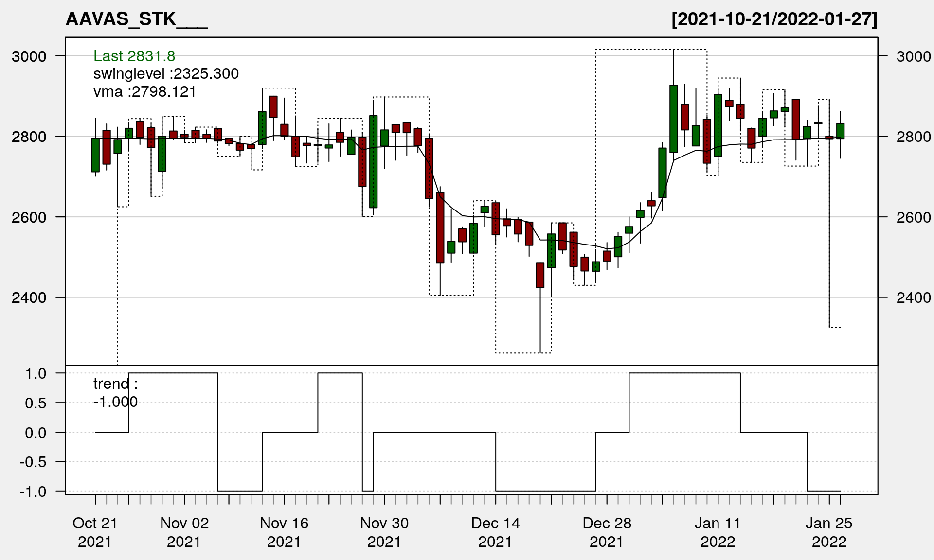Click the -1.0 tick on trend axis
Screen dimensions: 934x560
click(33, 492)
